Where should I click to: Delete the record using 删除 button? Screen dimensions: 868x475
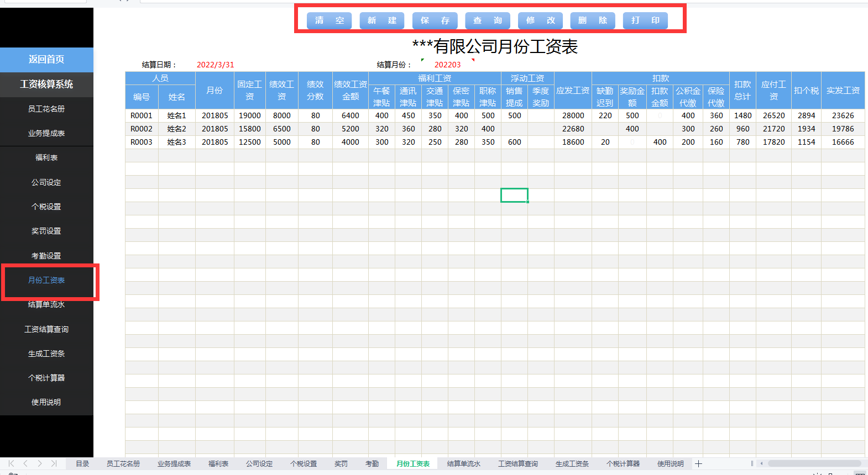pos(592,20)
